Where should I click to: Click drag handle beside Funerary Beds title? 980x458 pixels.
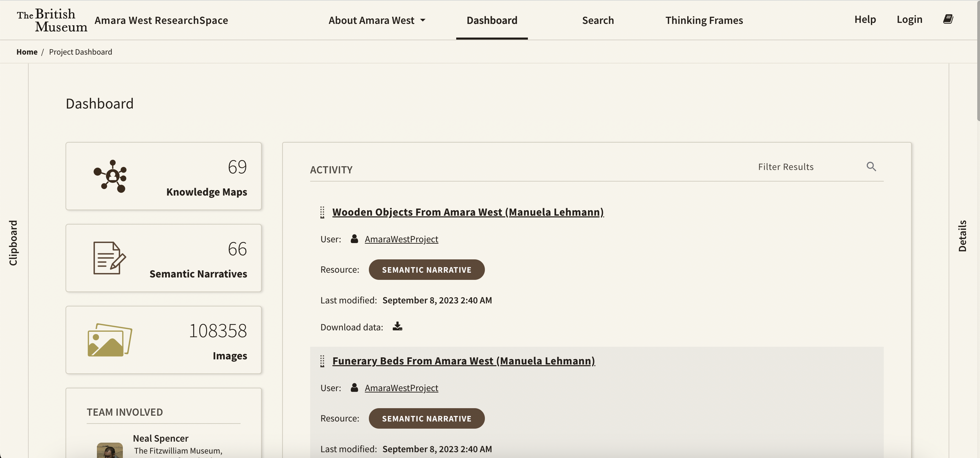click(x=322, y=361)
